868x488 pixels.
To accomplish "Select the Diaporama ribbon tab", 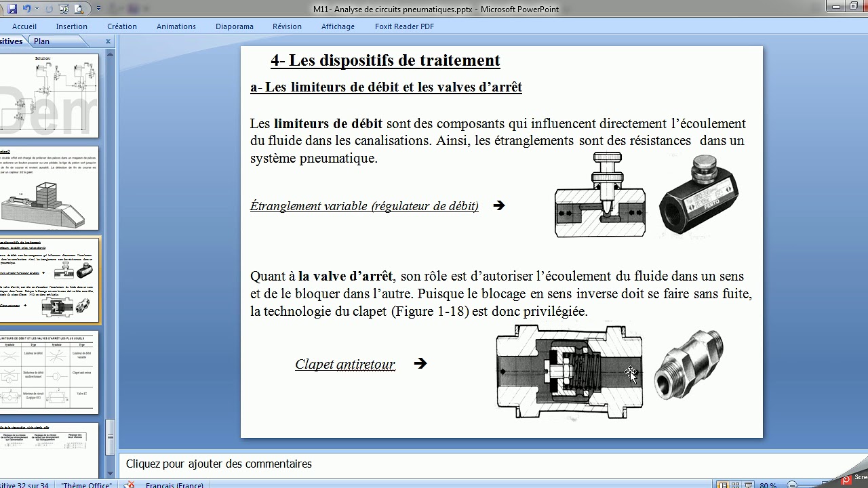I will 235,26.
